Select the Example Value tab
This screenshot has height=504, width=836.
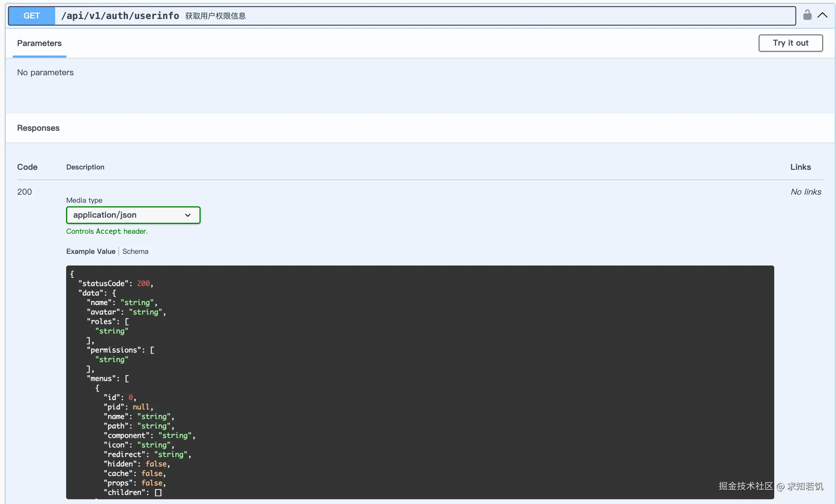tap(91, 251)
